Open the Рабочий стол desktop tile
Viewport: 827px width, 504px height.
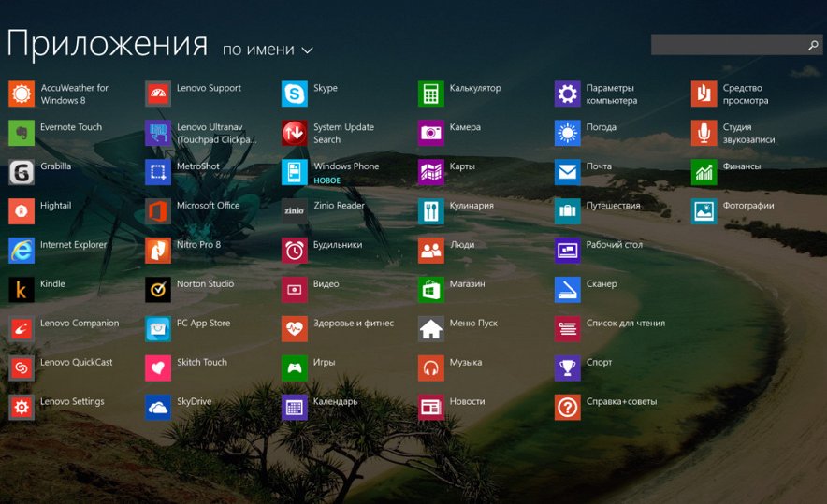click(568, 251)
